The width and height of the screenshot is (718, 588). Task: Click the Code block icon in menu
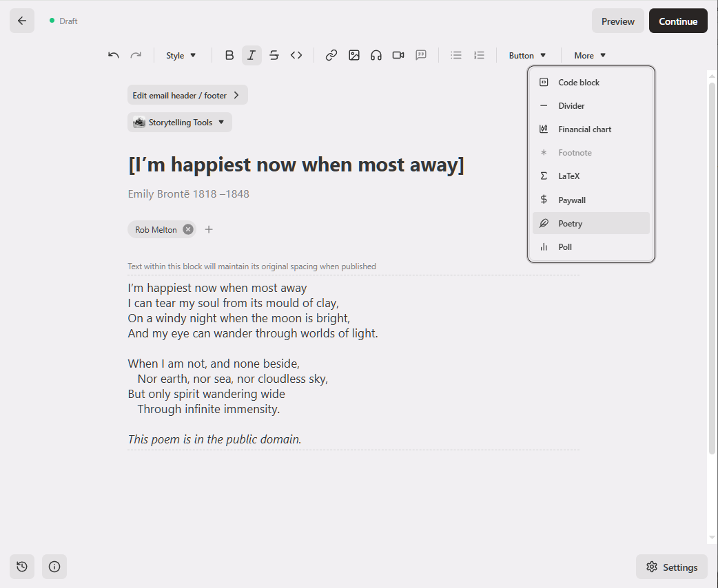544,83
